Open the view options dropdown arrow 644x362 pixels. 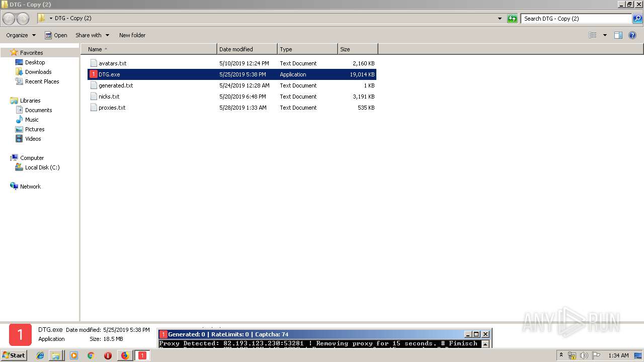[605, 35]
